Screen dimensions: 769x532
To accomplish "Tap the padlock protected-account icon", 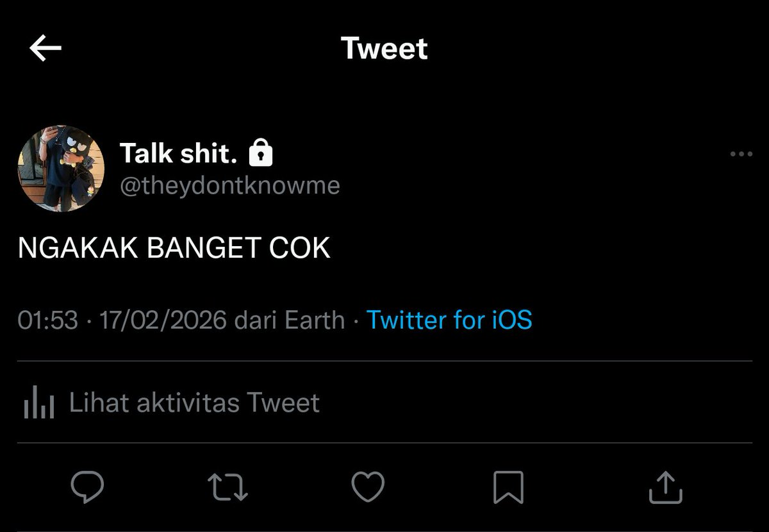I will point(260,153).
